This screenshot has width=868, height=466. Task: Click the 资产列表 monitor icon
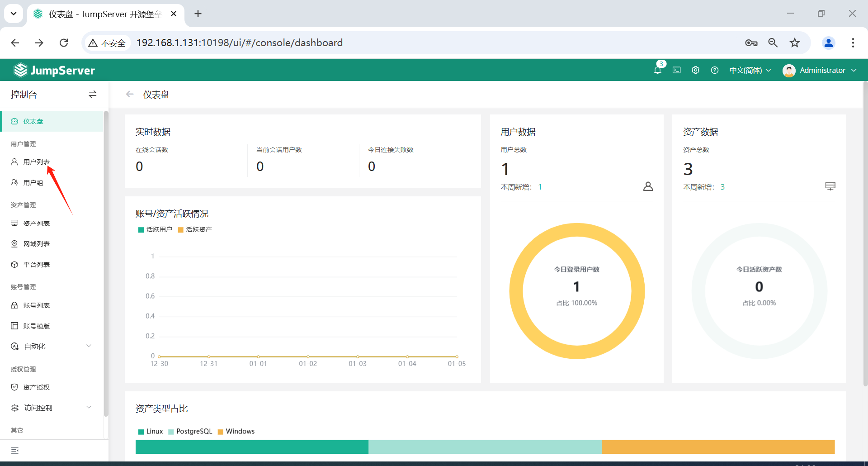coord(14,223)
